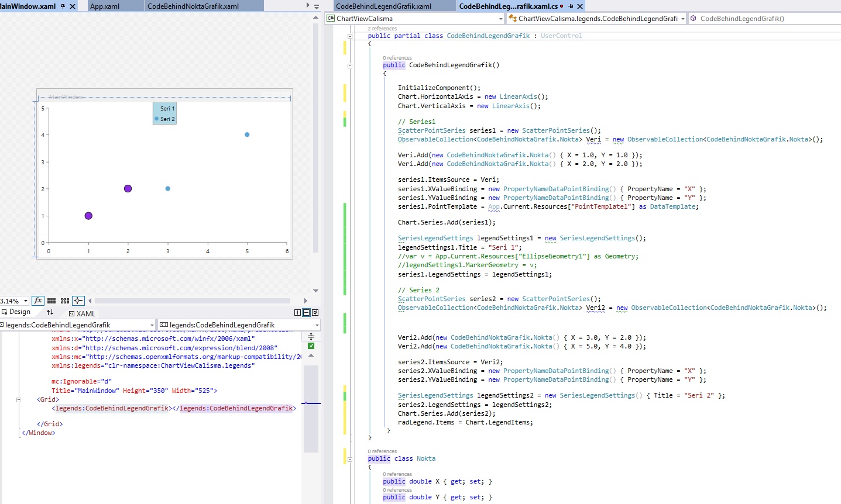Switch to the XAML view tab
This screenshot has width=841, height=504.
82,313
